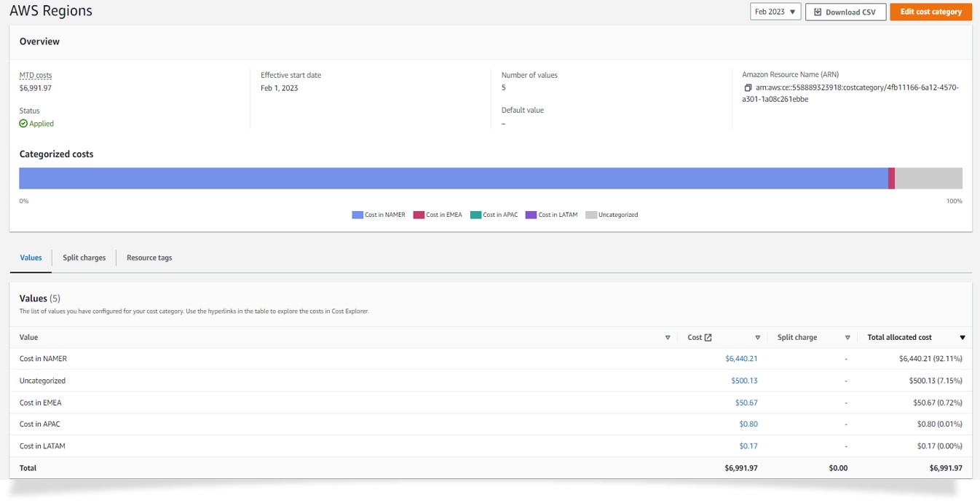Click the purple Cost in LATAM legend swatch

pos(531,215)
